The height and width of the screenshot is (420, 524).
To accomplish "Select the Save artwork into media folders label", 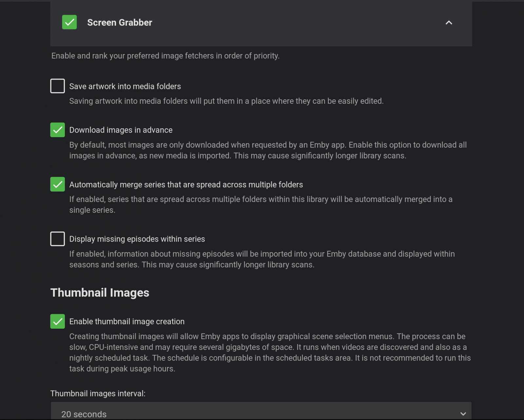I will pos(125,86).
